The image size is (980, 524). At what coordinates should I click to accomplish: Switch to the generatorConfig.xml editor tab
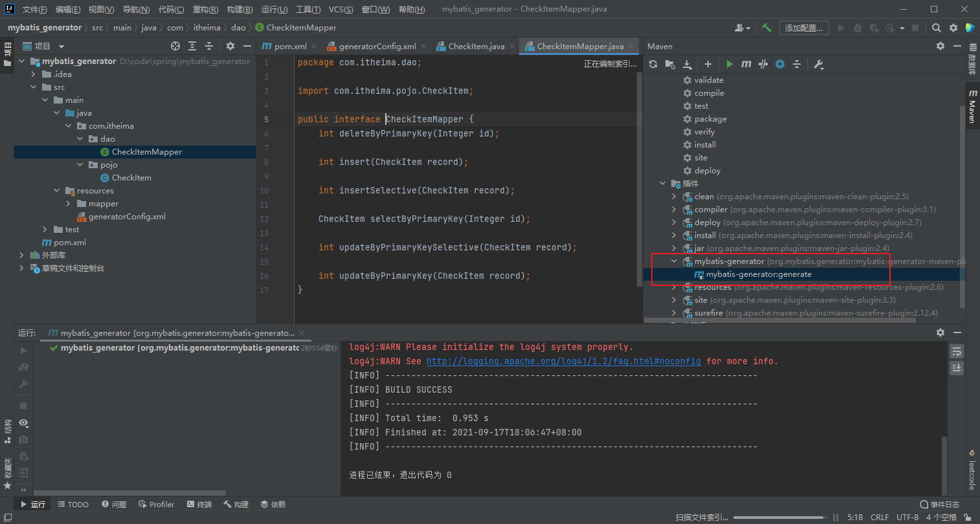[377, 46]
